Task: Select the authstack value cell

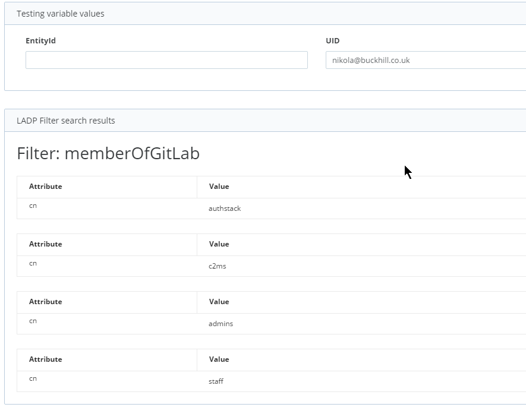Action: pyautogui.click(x=361, y=209)
